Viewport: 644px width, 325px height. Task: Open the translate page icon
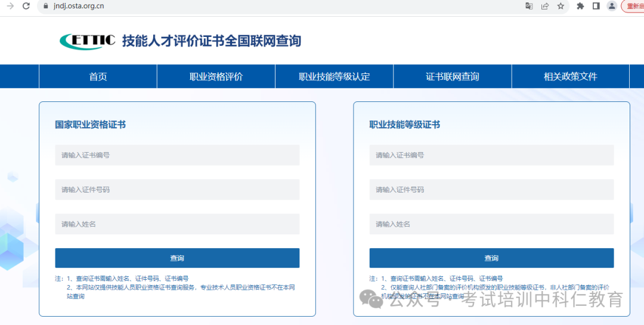point(529,6)
